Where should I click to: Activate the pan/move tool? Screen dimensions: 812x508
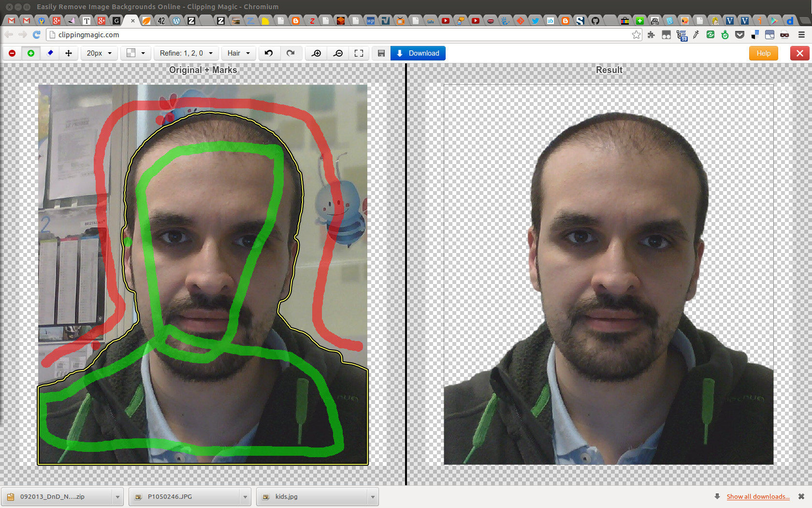pos(69,53)
